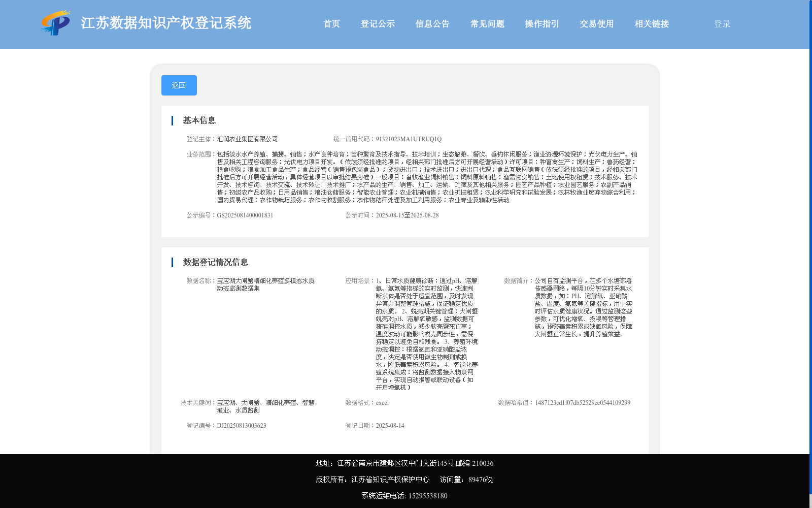The width and height of the screenshot is (812, 508).
Task: Open the 操作指引 menu item
Action: tap(542, 24)
